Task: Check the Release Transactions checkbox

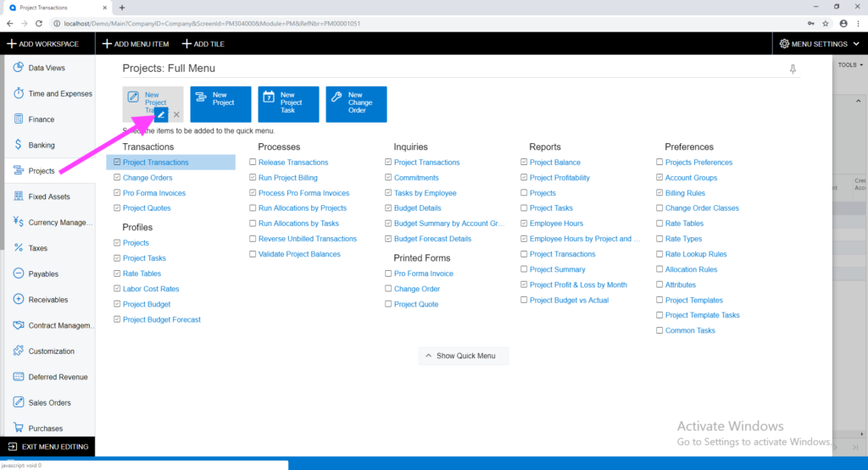Action: 253,162
